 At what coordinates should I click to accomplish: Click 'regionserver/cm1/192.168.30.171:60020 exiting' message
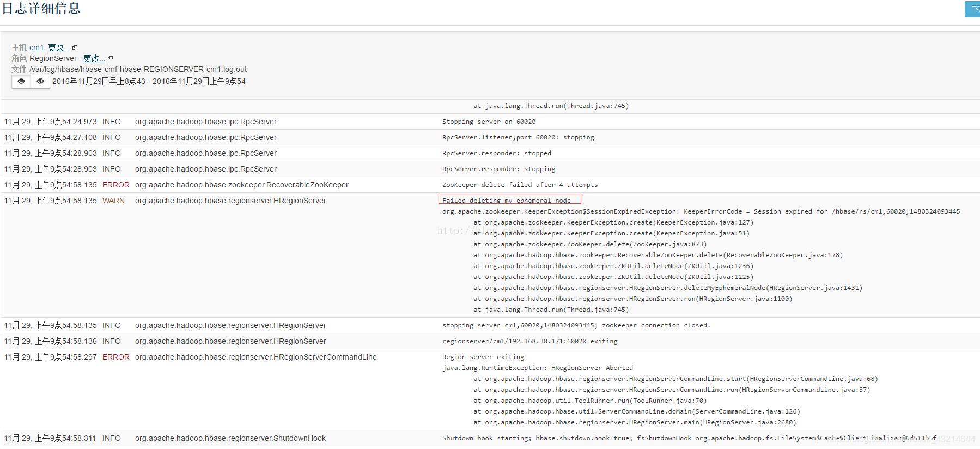point(530,342)
